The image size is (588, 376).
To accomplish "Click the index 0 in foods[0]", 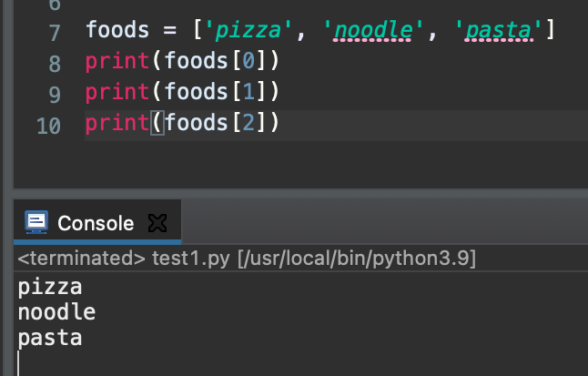I will pyautogui.click(x=245, y=62).
